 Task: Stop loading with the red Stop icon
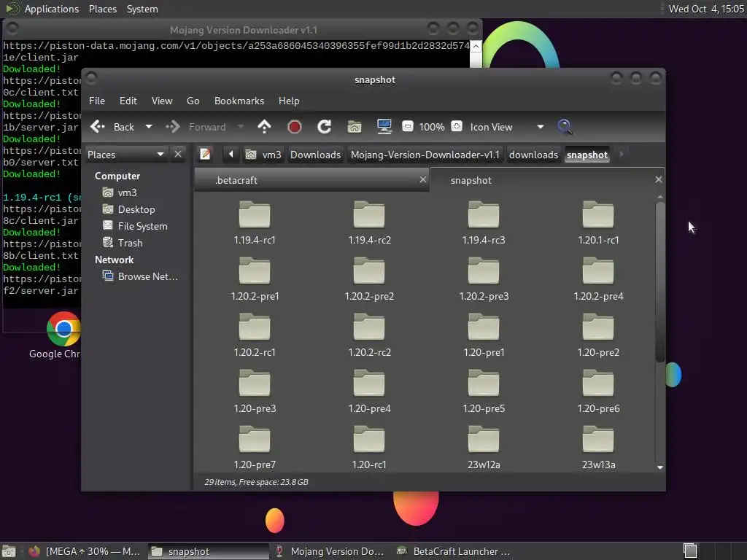pos(295,127)
